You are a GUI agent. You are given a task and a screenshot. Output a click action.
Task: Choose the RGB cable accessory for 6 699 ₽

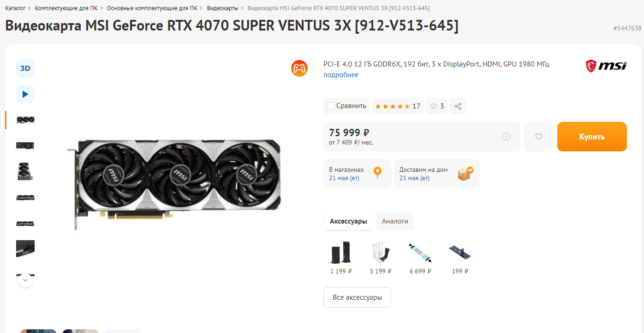[x=420, y=258]
